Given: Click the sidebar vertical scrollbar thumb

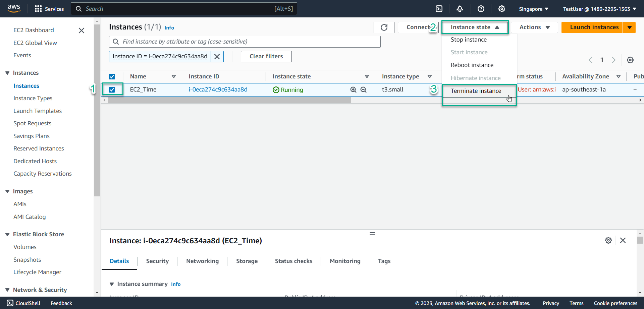Looking at the screenshot, I should click(x=97, y=111).
